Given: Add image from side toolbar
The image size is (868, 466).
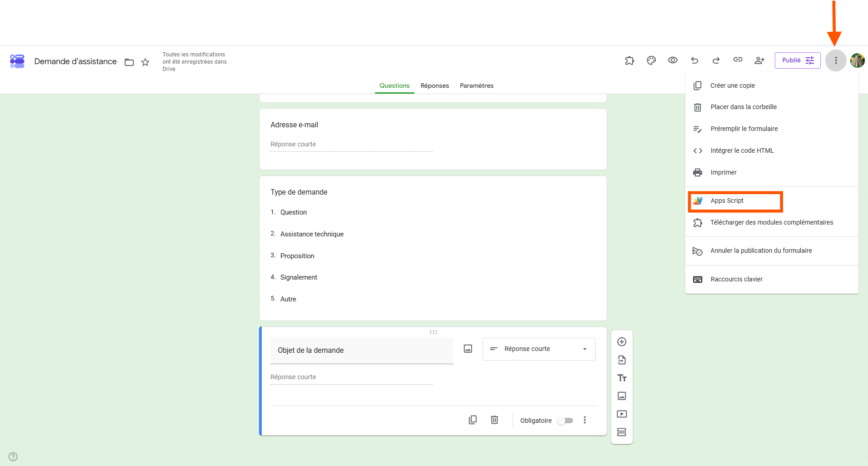Looking at the screenshot, I should 622,396.
